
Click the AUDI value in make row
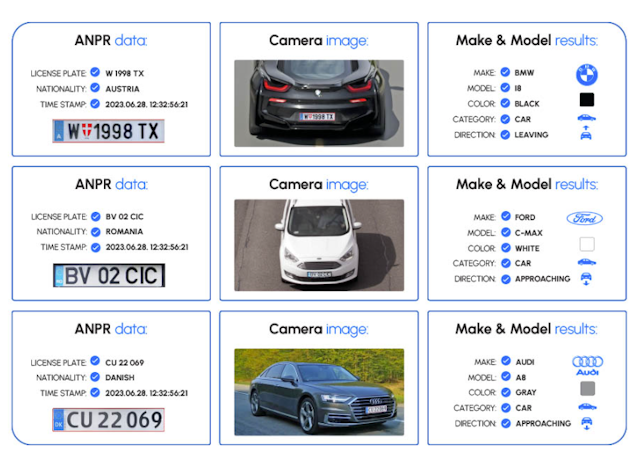tap(525, 362)
